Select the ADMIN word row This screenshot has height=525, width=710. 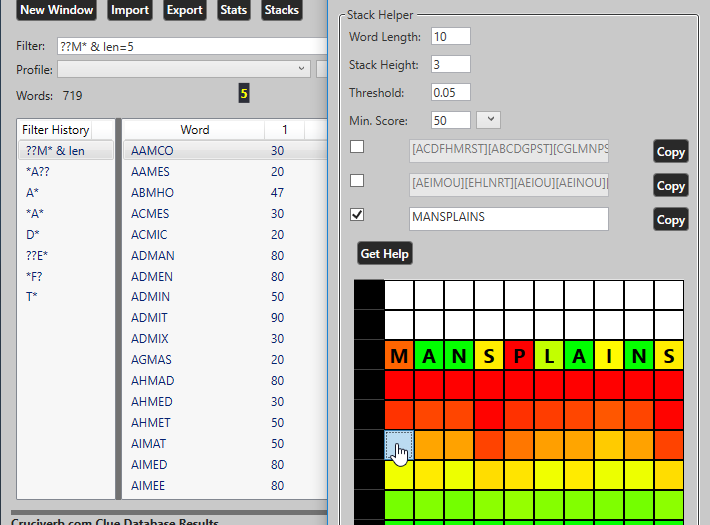225,297
